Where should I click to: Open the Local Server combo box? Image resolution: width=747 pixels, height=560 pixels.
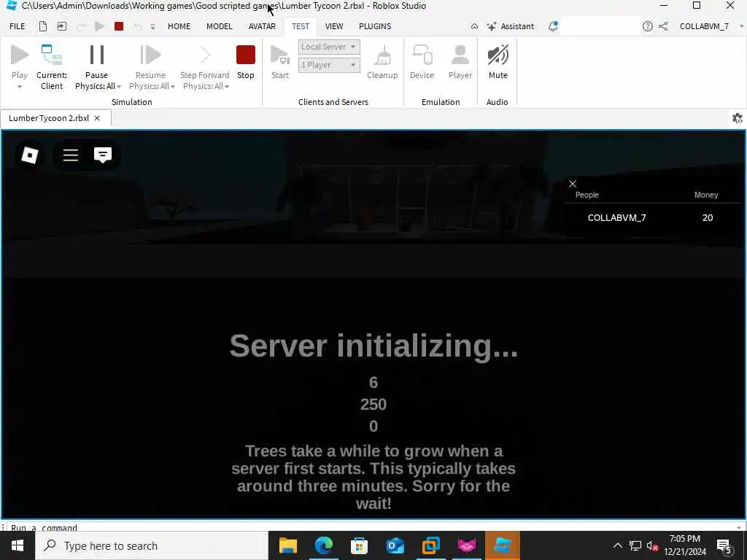click(x=329, y=47)
